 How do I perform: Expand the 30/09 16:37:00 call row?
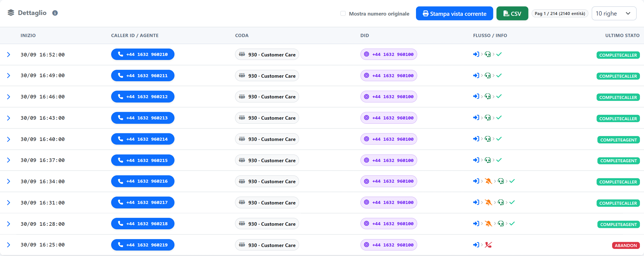pos(8,160)
